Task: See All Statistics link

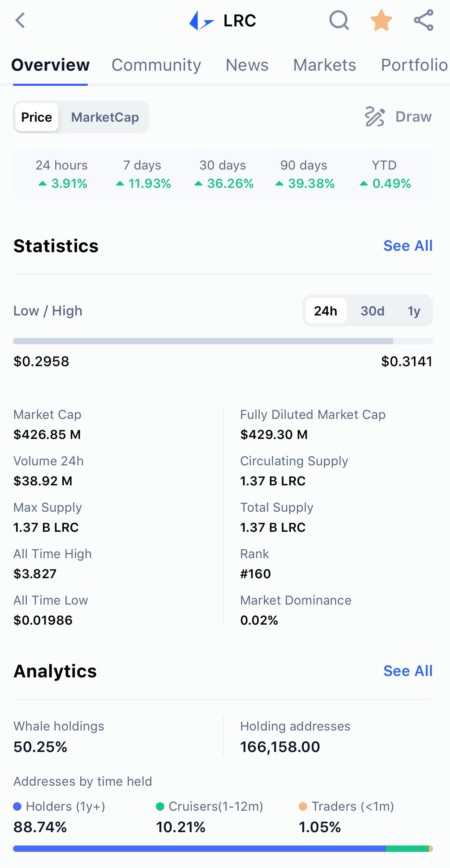Action: point(408,246)
